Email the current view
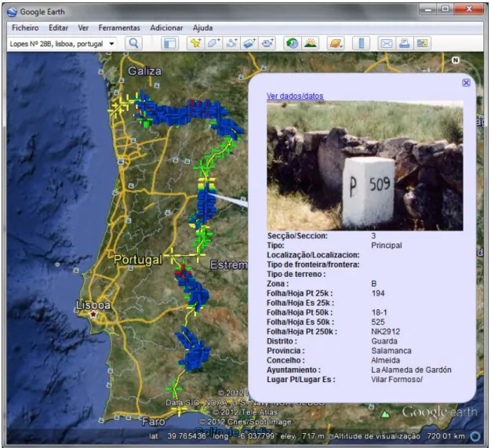Screen dimensions: 491x448 point(387,43)
